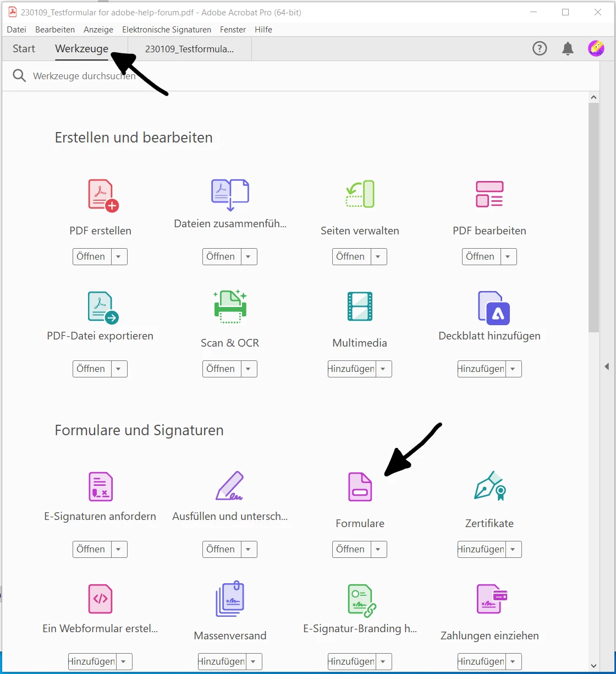This screenshot has height=674, width=616.
Task: Click the scrollbar down arrow
Action: tap(594, 665)
